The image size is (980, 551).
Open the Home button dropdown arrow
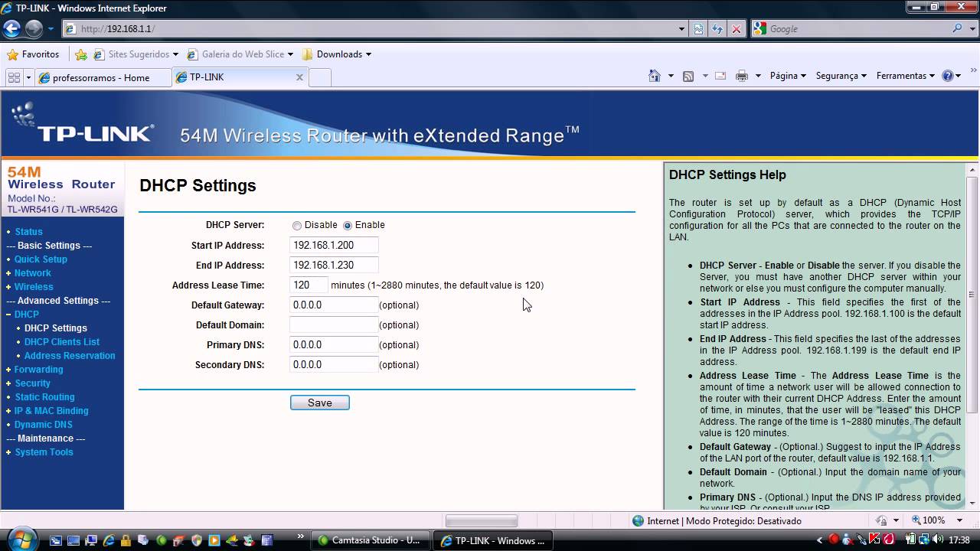tap(671, 76)
